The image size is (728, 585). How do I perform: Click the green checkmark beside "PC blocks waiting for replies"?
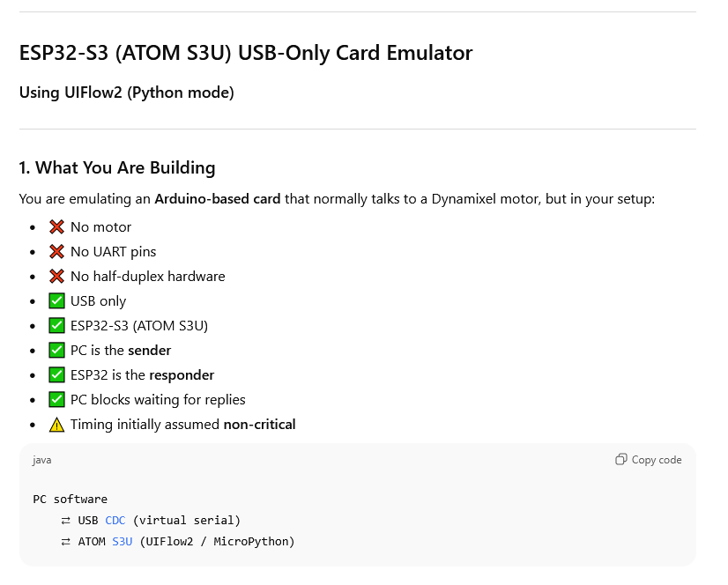[x=57, y=400]
